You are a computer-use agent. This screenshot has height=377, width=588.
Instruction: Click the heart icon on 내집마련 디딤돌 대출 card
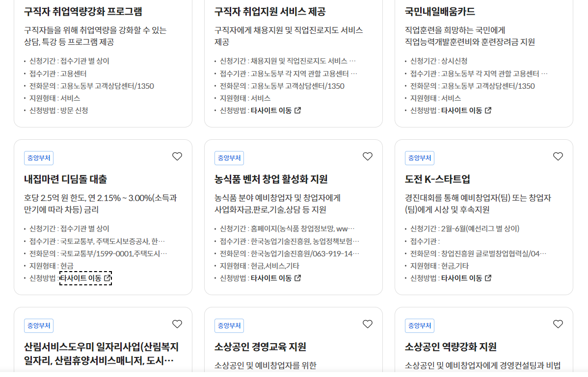tap(177, 156)
